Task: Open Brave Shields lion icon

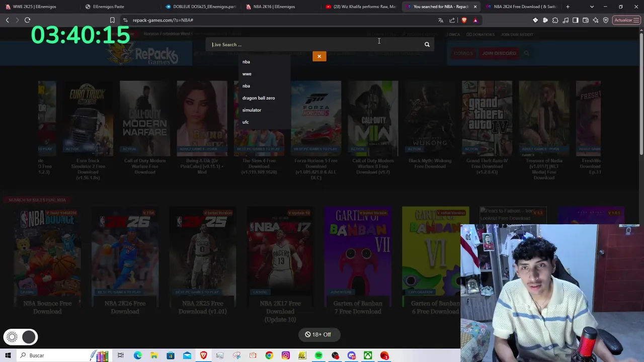Action: click(x=464, y=20)
